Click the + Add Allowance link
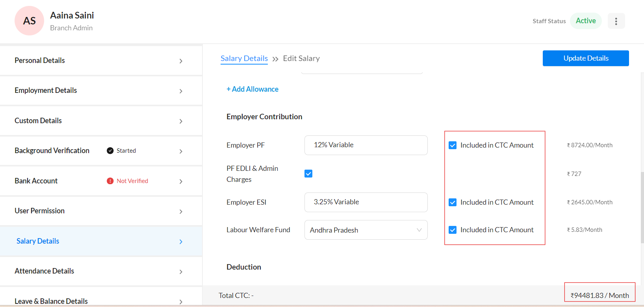The image size is (644, 307). point(252,89)
